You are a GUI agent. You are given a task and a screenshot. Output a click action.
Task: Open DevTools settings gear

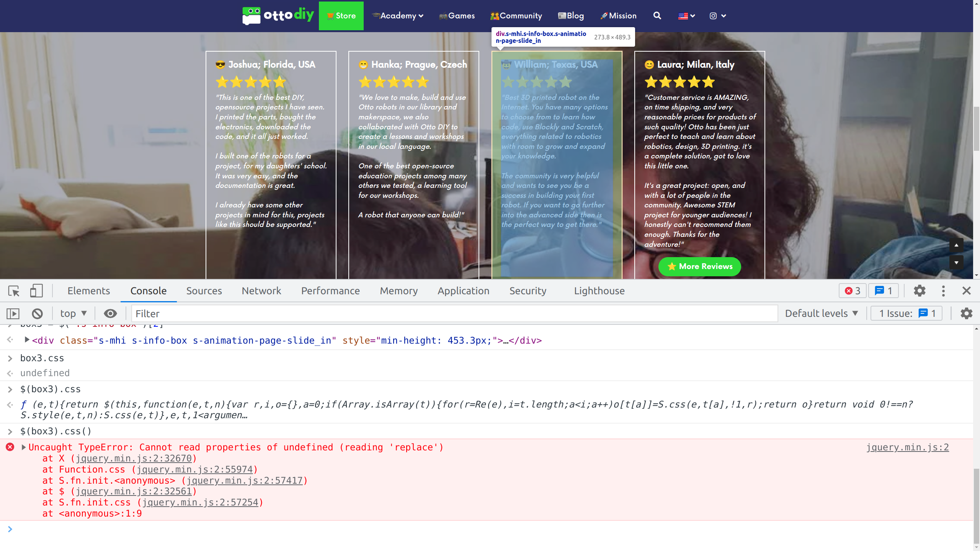pos(920,291)
